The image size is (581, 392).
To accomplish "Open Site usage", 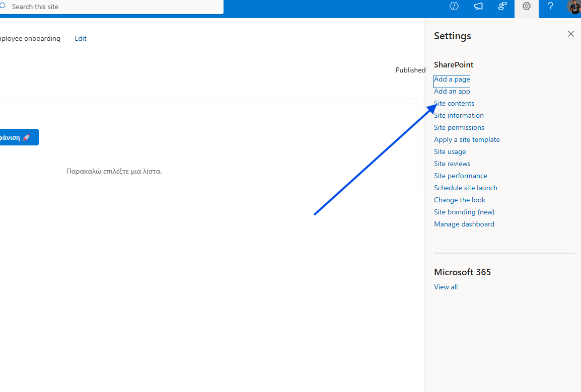I will [450, 152].
